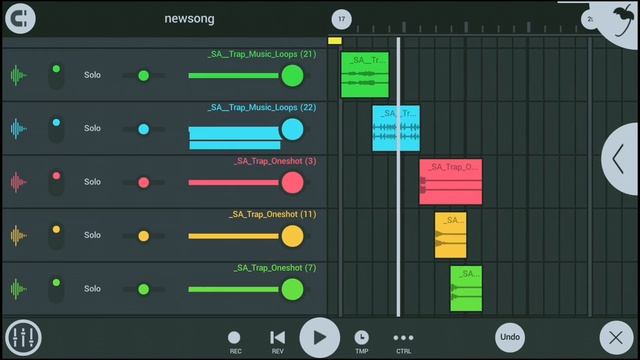Select the yellow _SA clip in the timeline
640x360 pixels.
[451, 235]
